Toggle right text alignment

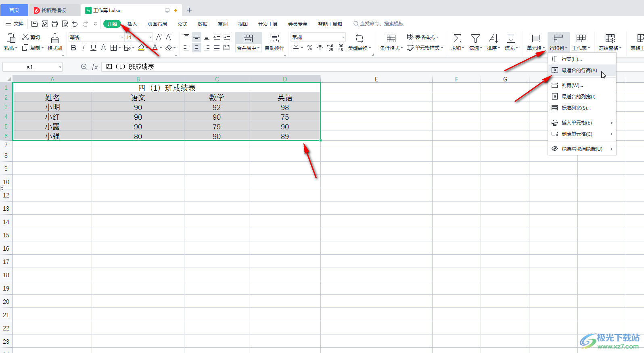207,48
